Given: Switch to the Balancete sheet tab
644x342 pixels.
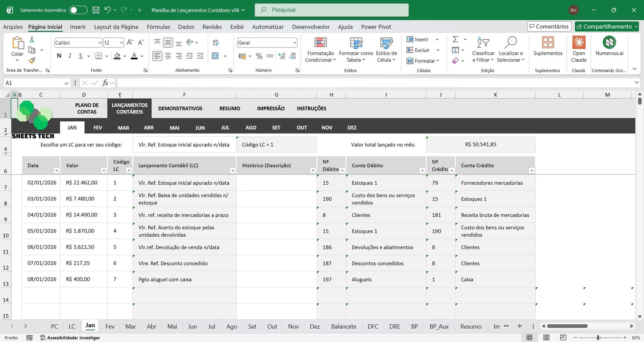Looking at the screenshot, I should point(343,326).
